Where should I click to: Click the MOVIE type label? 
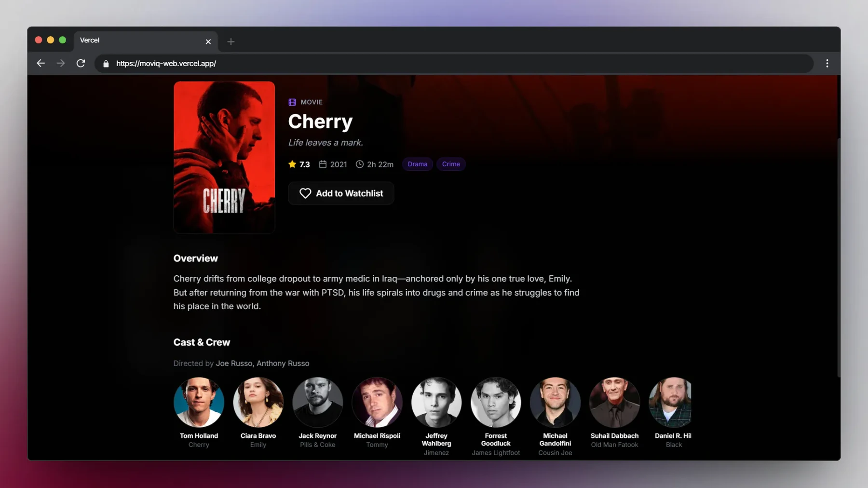[x=312, y=102]
